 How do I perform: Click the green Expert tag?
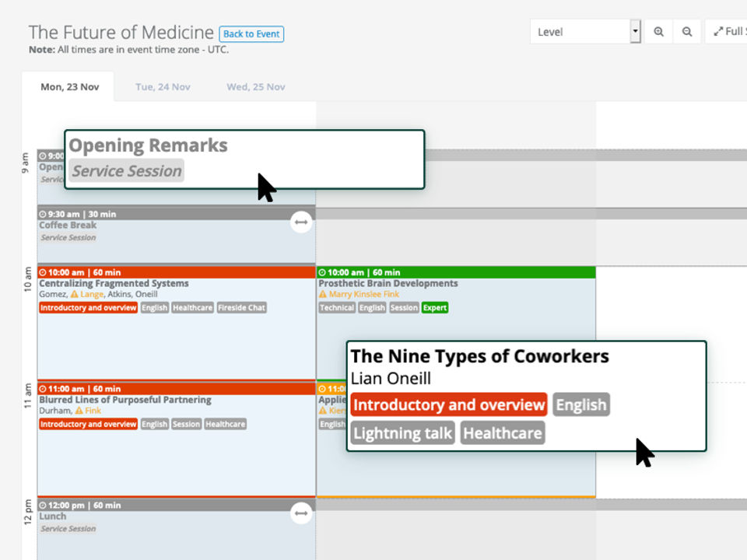tap(434, 308)
